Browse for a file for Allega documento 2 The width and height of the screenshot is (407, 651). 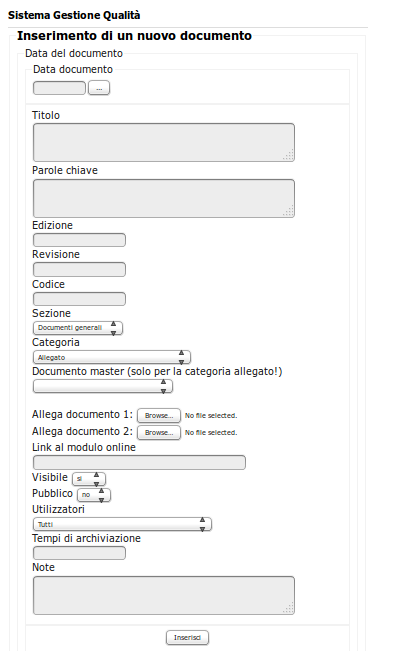(159, 433)
